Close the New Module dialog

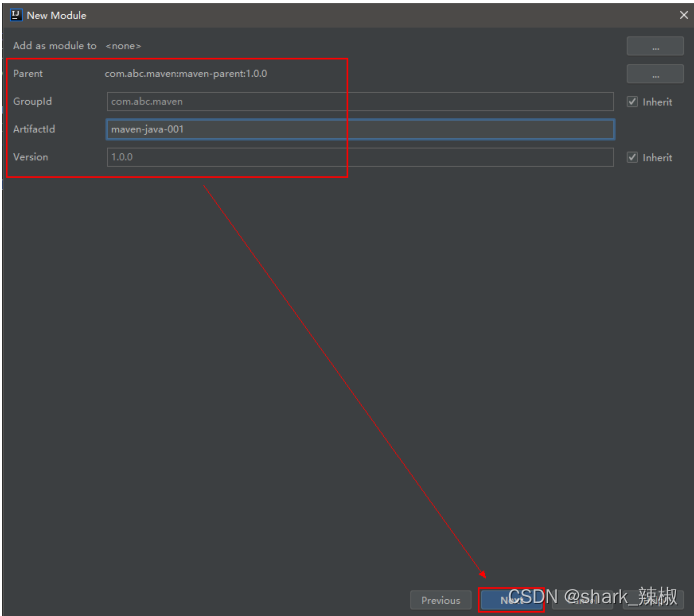point(683,15)
